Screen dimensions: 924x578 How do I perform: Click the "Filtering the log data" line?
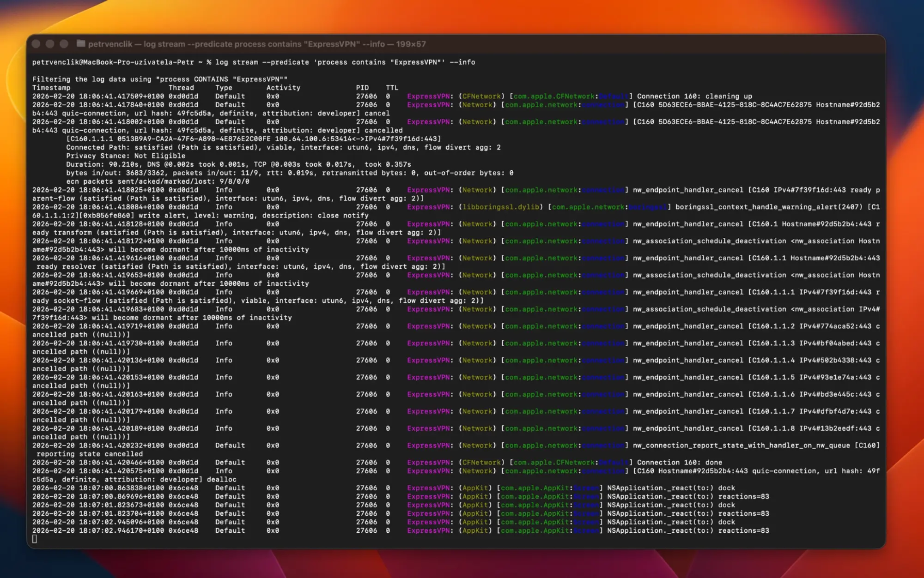click(159, 79)
